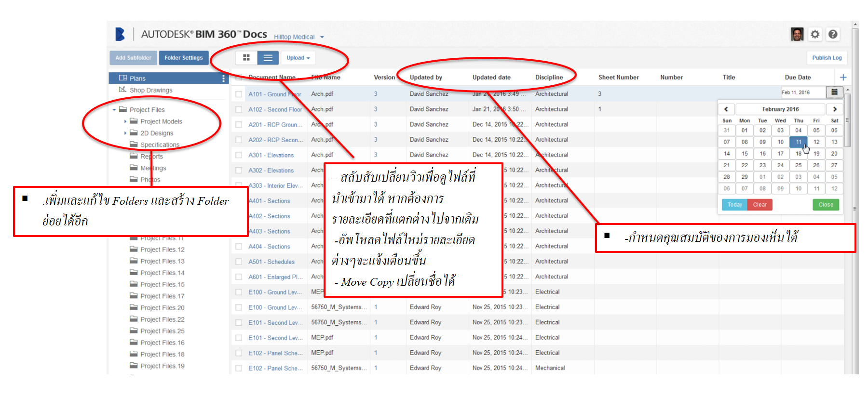Select checkbox for E102 - Panel Schedule row

click(x=239, y=353)
